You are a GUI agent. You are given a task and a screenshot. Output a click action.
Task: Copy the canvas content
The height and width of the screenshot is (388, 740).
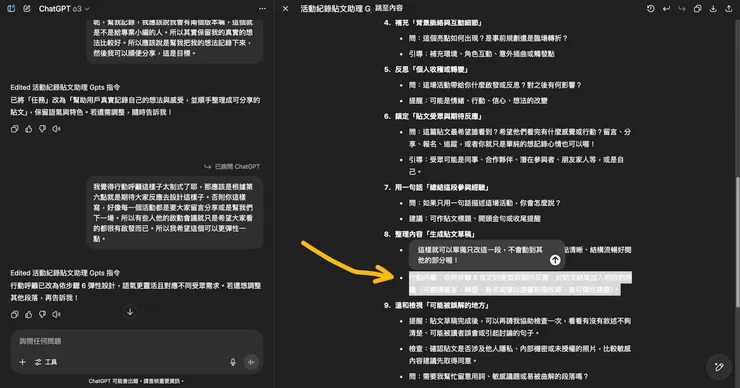698,8
